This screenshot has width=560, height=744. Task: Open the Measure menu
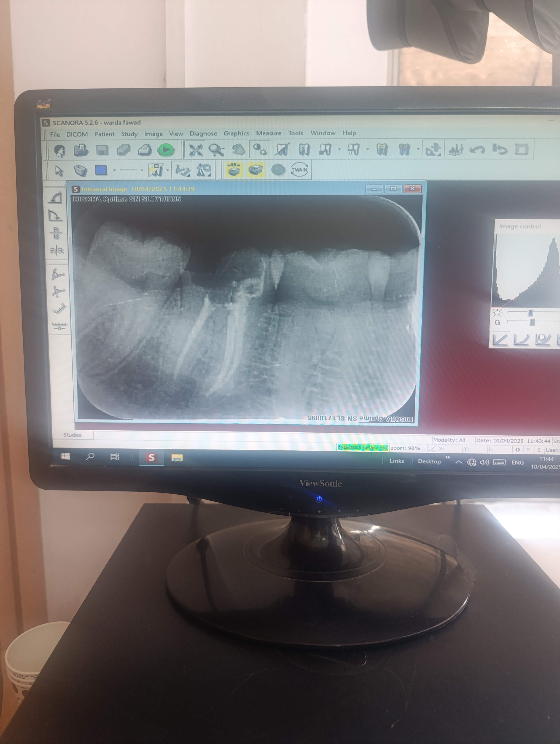[269, 133]
